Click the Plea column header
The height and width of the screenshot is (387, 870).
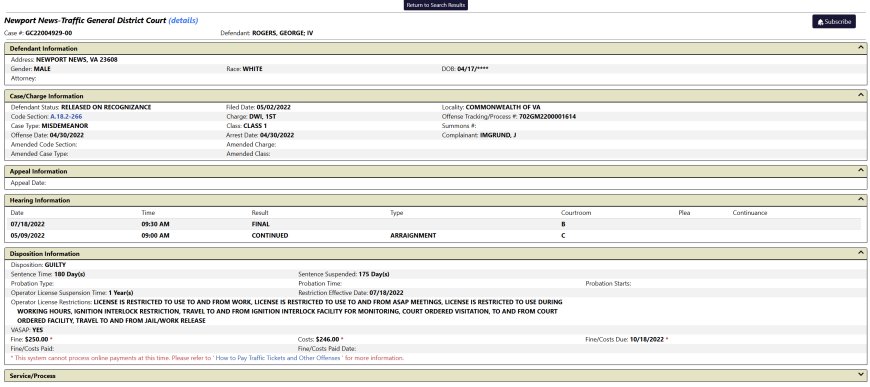684,213
